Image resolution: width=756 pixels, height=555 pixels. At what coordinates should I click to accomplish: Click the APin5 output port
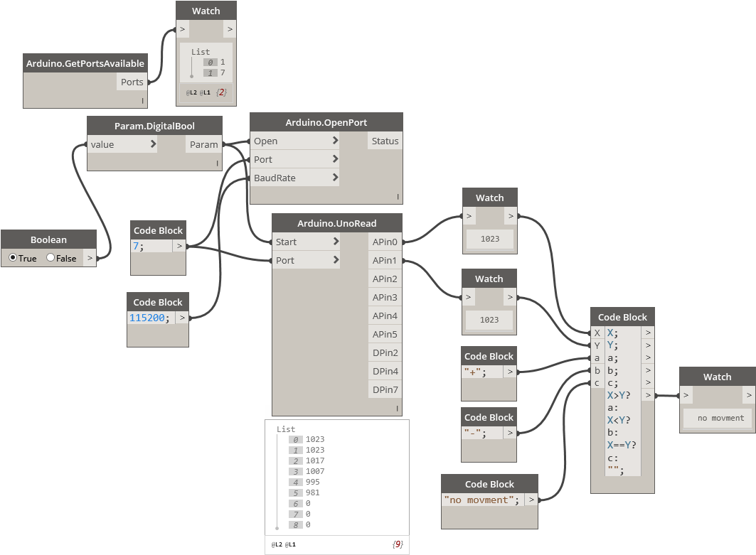pyautogui.click(x=385, y=334)
